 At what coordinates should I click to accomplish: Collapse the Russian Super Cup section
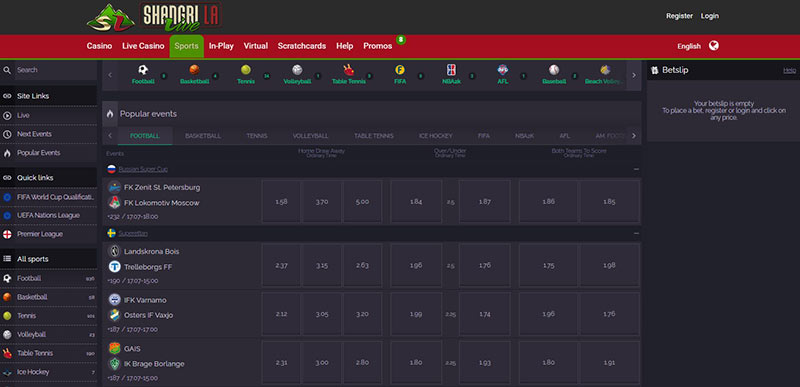pos(636,169)
